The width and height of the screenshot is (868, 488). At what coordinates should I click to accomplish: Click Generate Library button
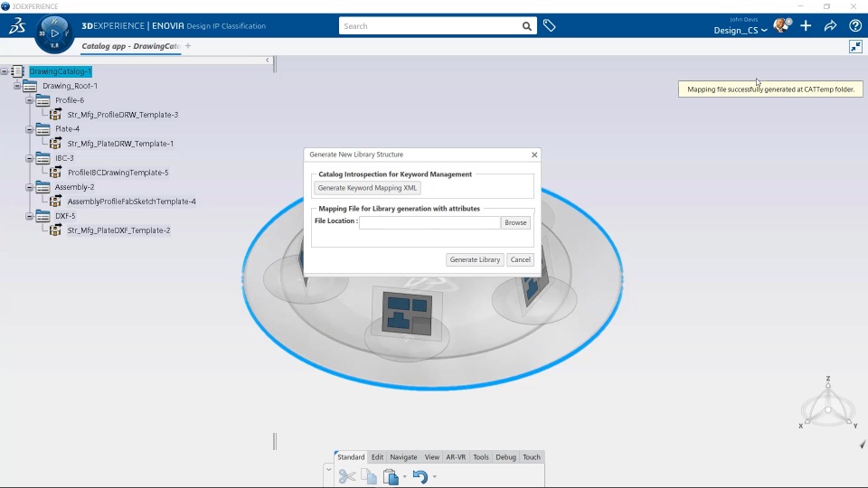(475, 259)
